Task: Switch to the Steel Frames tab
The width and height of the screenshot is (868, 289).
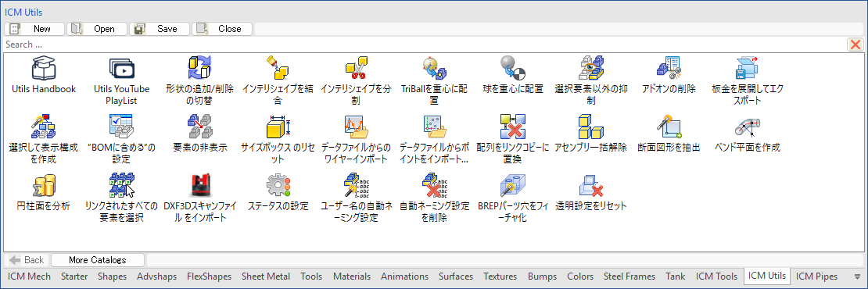Action: 629,277
